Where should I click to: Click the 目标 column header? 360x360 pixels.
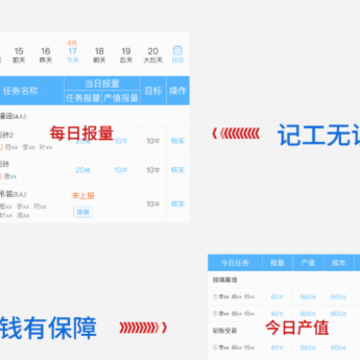pos(153,91)
